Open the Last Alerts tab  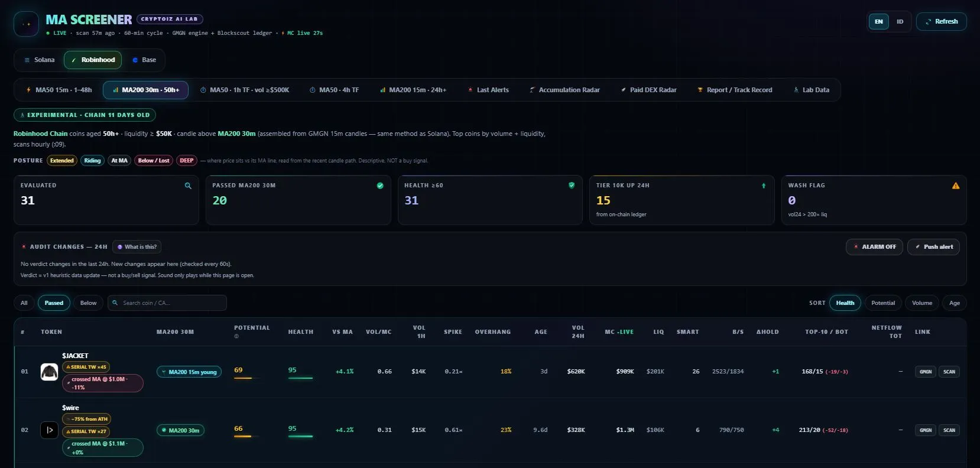pos(488,90)
